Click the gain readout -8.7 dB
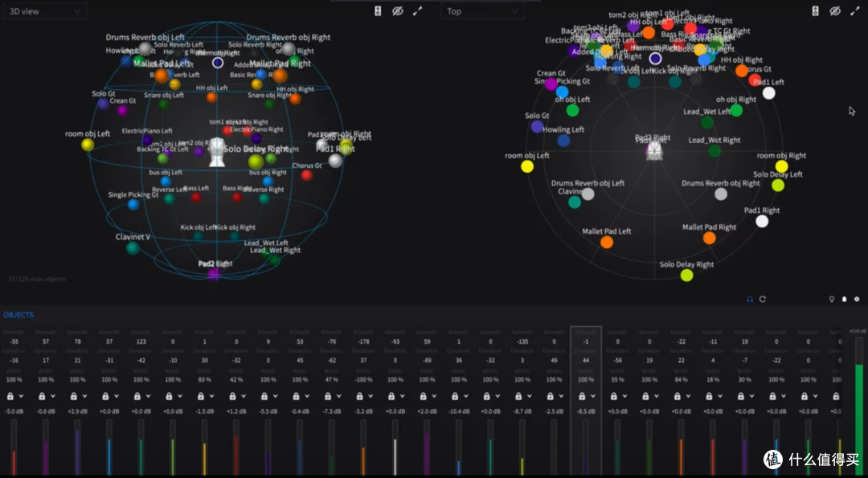The image size is (868, 478). point(522,411)
